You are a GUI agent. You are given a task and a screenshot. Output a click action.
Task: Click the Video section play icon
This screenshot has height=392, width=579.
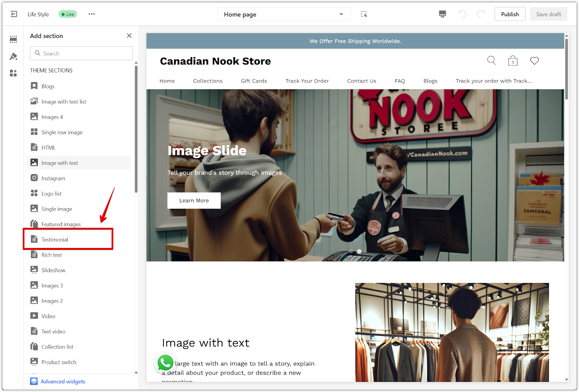click(34, 316)
